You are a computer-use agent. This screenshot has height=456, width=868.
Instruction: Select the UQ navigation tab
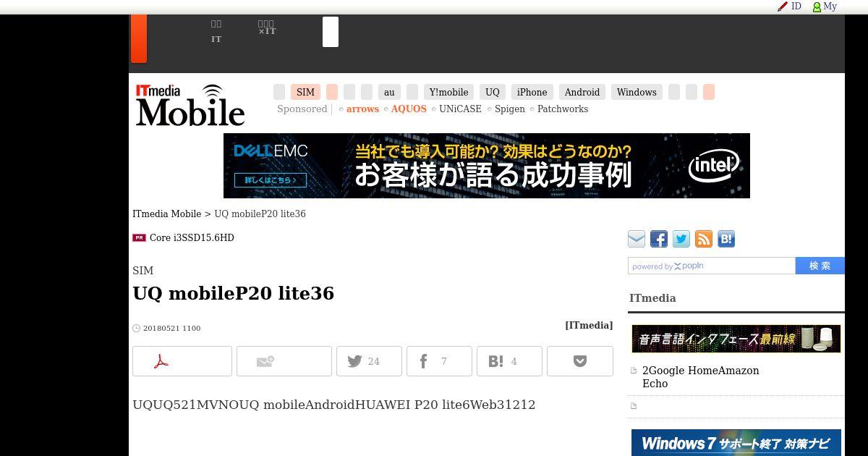point(493,92)
